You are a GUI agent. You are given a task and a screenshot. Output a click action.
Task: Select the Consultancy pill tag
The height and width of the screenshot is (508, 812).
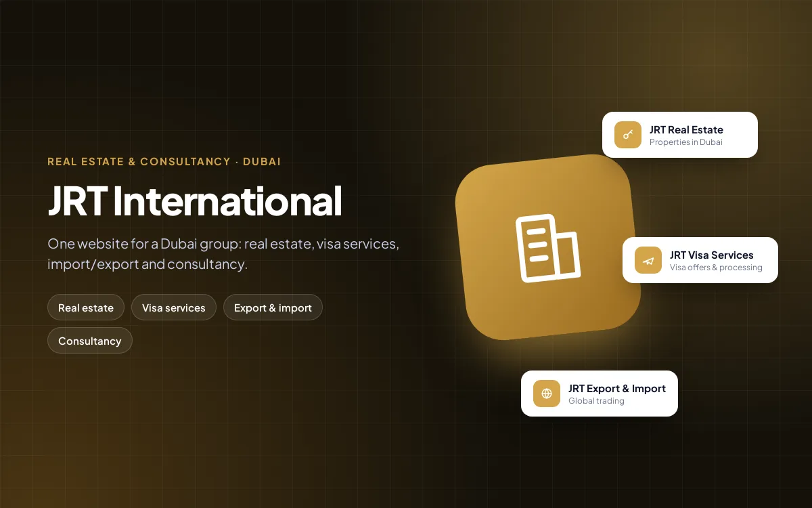pyautogui.click(x=90, y=341)
